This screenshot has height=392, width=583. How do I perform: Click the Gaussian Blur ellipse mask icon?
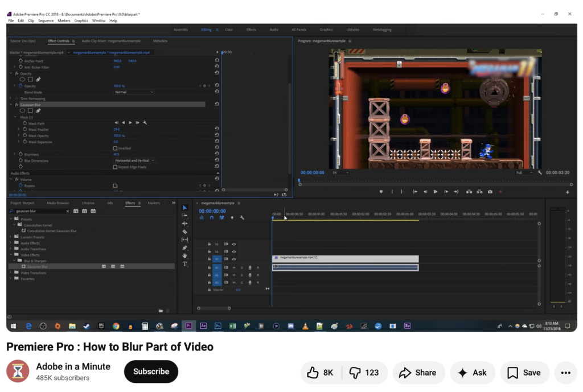point(22,111)
